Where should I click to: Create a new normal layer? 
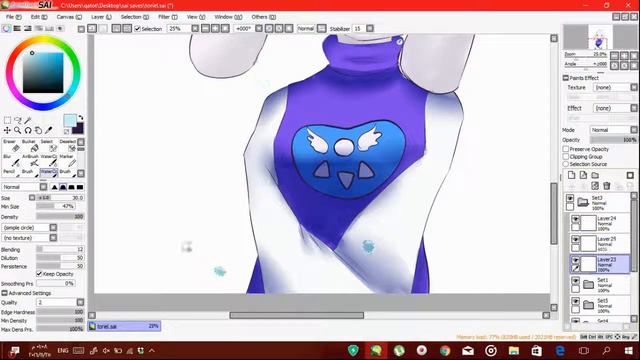(x=571, y=175)
